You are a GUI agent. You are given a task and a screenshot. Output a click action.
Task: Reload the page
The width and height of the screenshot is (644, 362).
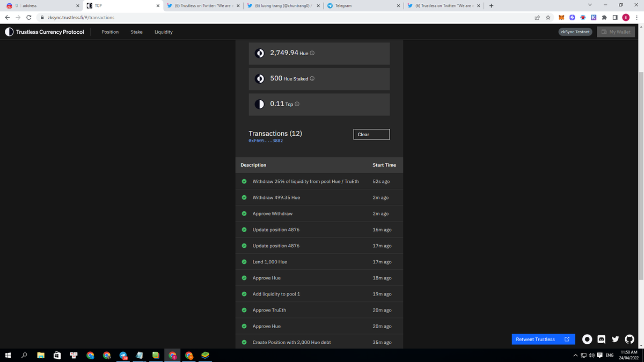tap(28, 17)
